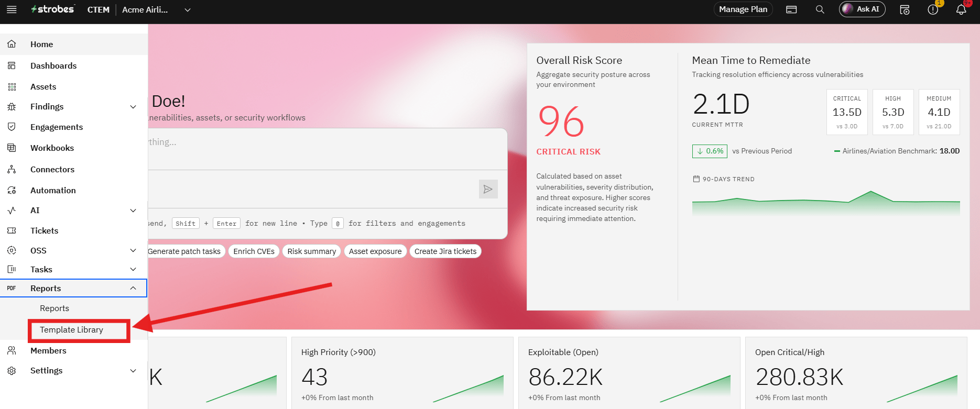Expand the AI menu chevron
The height and width of the screenshot is (409, 980).
133,211
